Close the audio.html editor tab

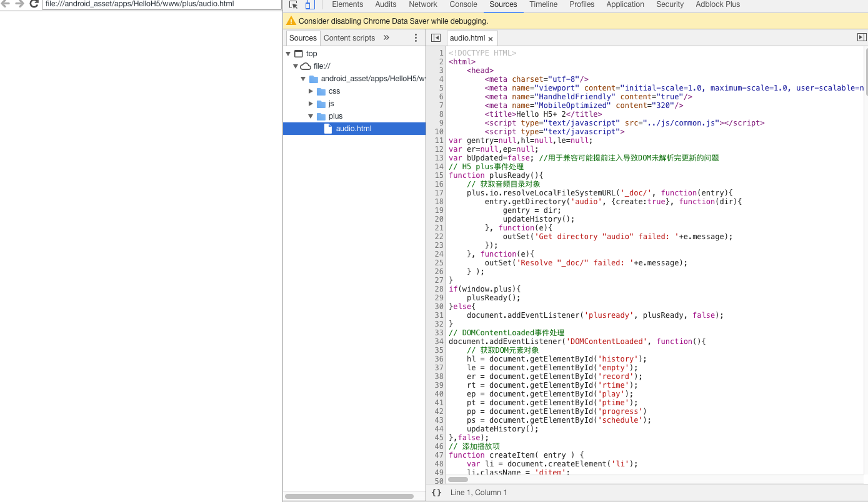(x=491, y=39)
